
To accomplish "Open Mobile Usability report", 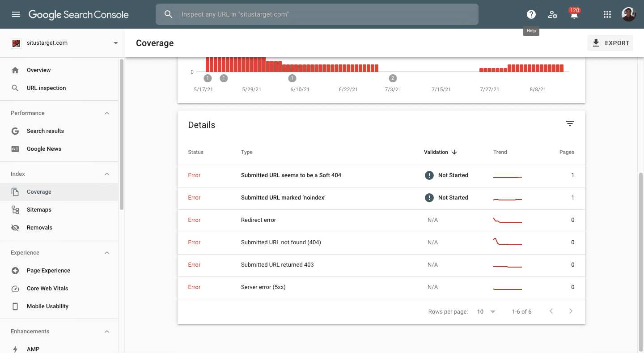I will pyautogui.click(x=59, y=306).
